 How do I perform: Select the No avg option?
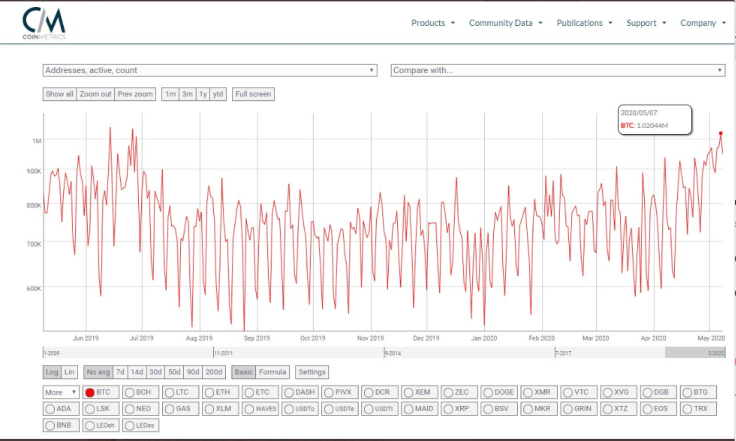[98, 372]
